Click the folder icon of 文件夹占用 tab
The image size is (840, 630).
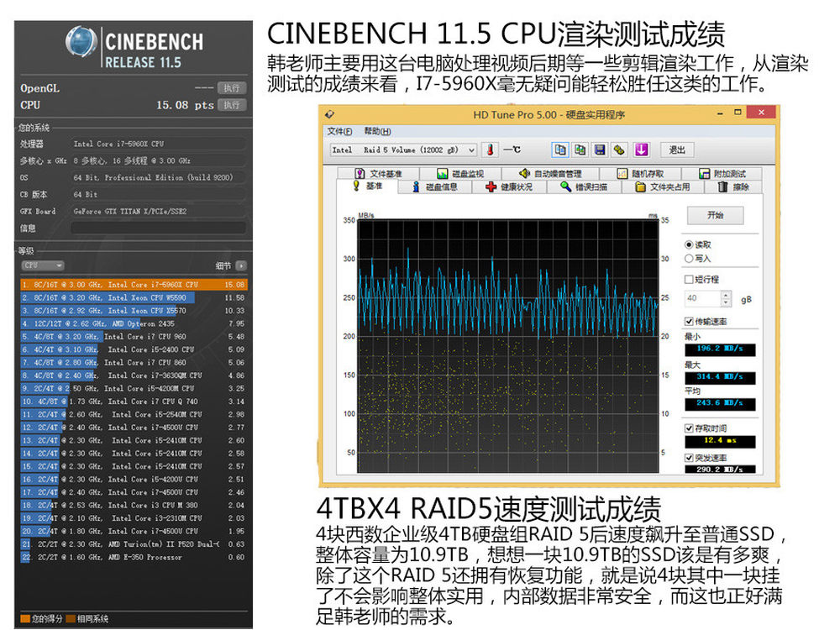pos(639,186)
